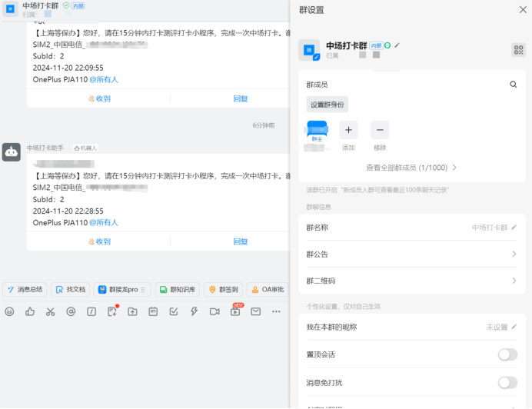Open the emoji picker in message toolbar
Viewport: 532px width, 409px height.
(9, 311)
